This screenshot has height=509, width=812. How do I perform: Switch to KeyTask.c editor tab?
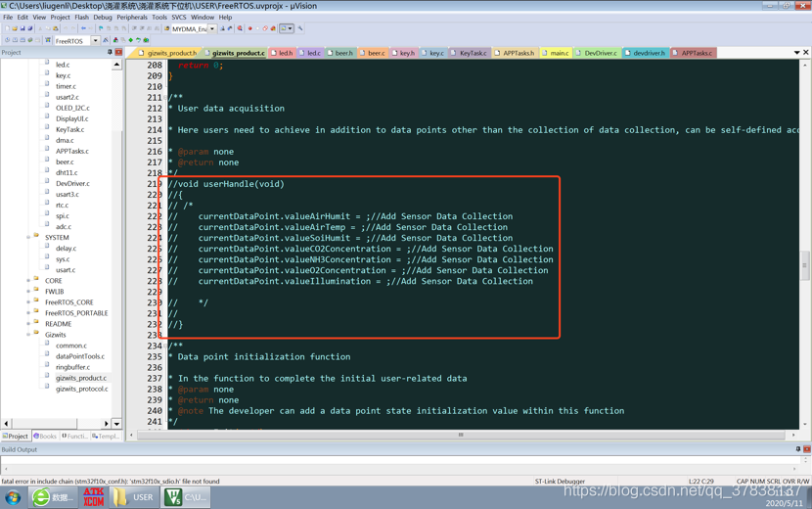click(x=469, y=53)
